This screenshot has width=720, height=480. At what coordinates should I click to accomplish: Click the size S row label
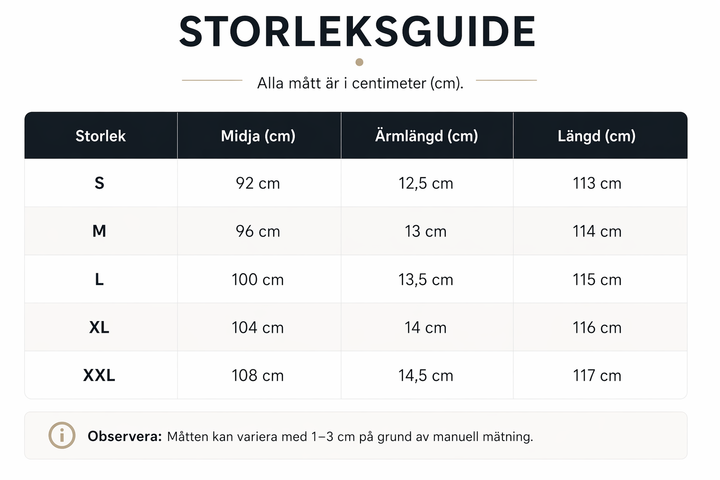click(99, 183)
